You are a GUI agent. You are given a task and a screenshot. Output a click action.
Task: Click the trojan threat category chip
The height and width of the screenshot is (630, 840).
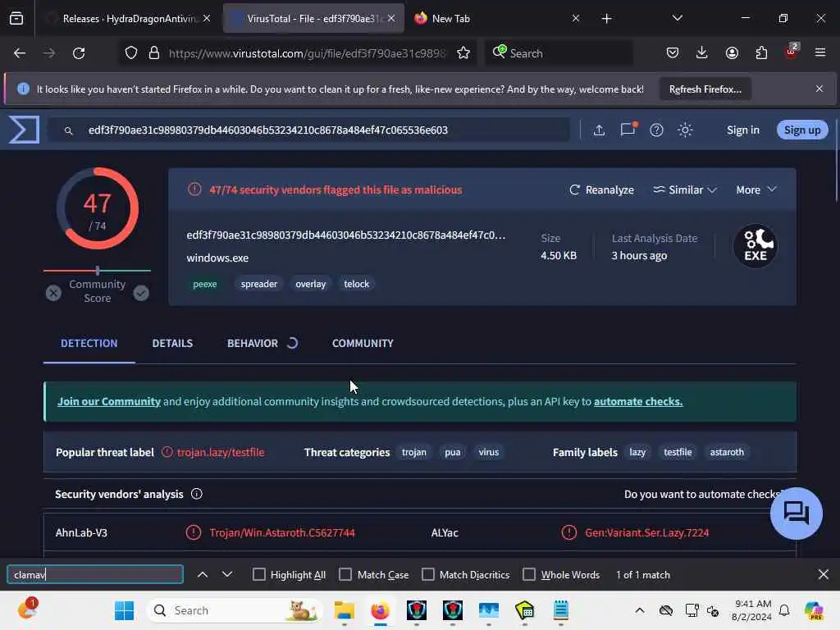(x=414, y=452)
